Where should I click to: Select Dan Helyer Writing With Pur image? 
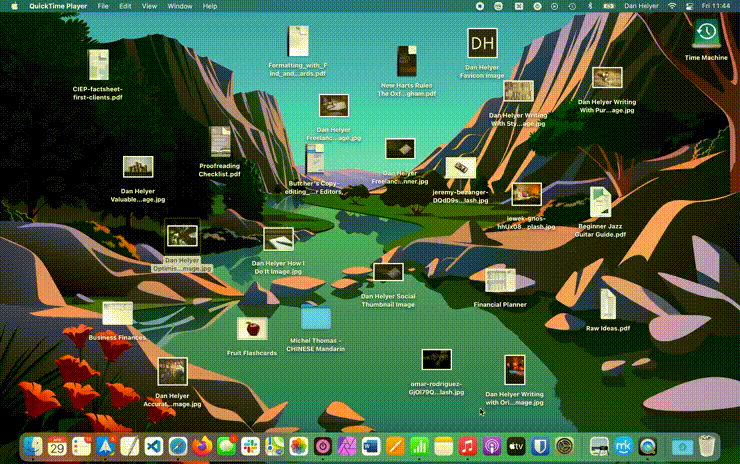[607, 78]
